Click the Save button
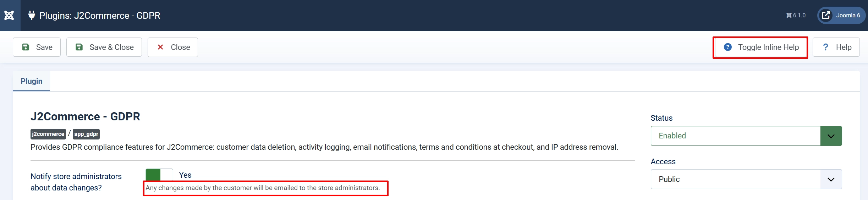The image size is (868, 200). pos(37,47)
